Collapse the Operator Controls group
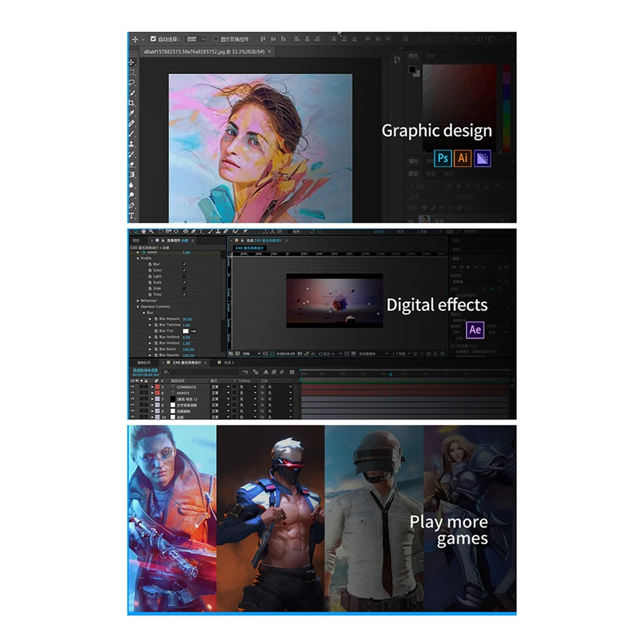This screenshot has height=644, width=644. tap(138, 307)
